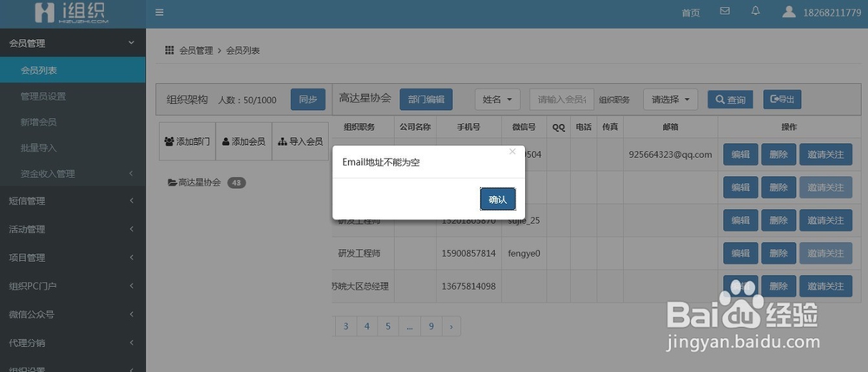Screen dimensions: 868x372
Task: Open account 18268211779 menu
Action: (832, 13)
